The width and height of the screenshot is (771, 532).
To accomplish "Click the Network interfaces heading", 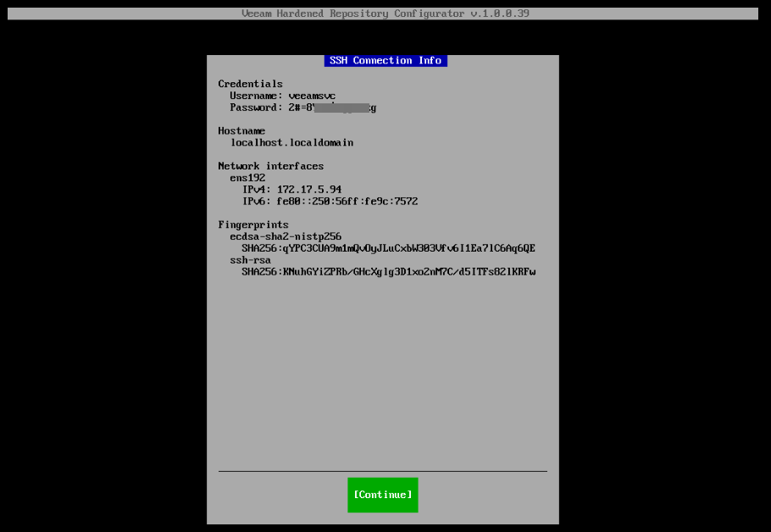I will pos(271,166).
